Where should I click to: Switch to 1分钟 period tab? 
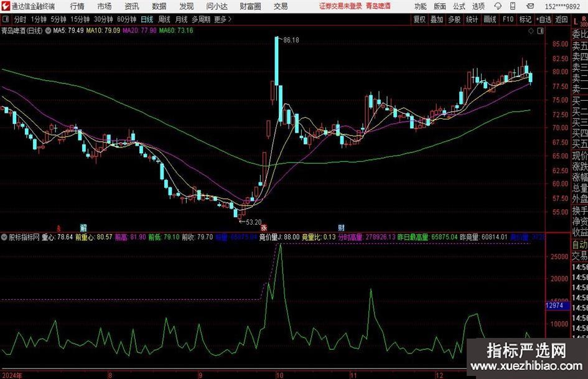tap(39, 19)
